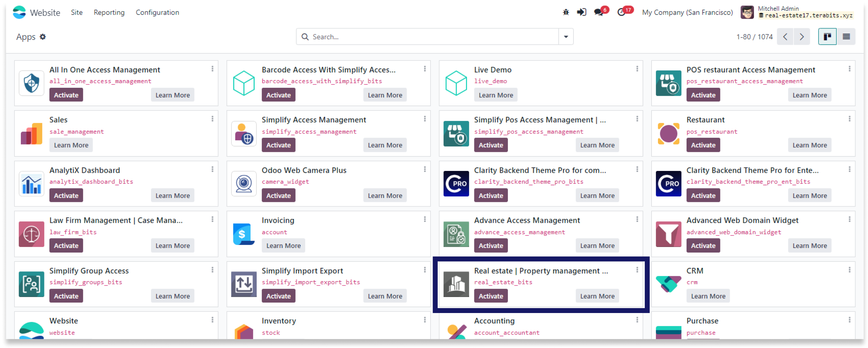Click Advanced Web Domain Widget funnel icon

click(x=668, y=234)
